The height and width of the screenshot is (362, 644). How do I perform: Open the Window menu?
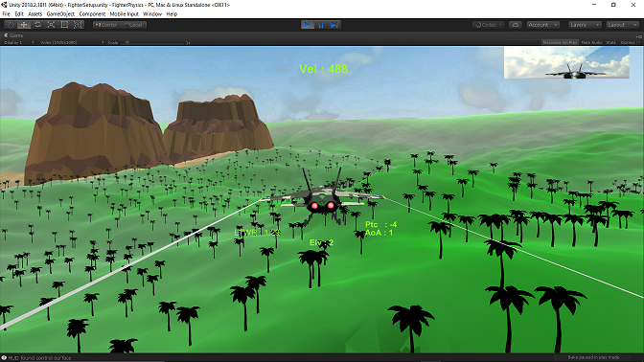(x=152, y=14)
